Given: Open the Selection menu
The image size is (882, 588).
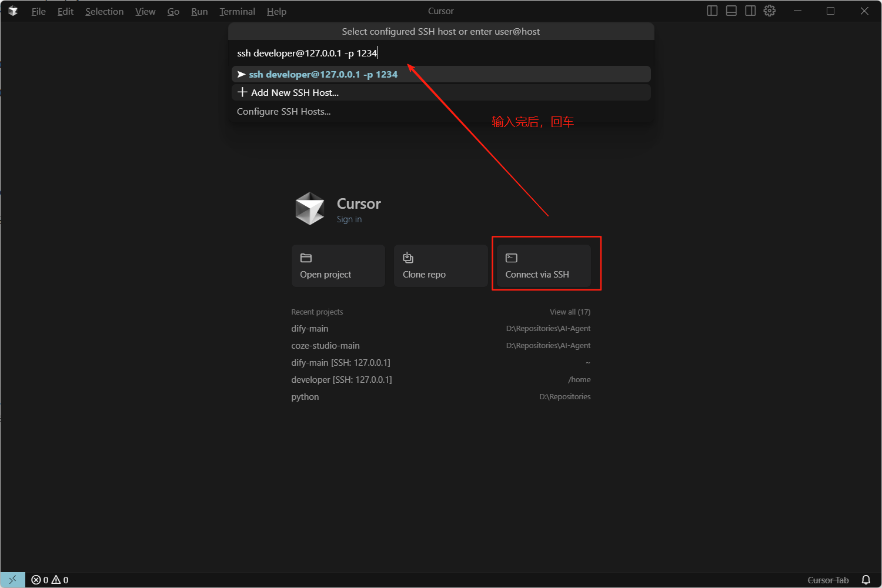Looking at the screenshot, I should [104, 11].
